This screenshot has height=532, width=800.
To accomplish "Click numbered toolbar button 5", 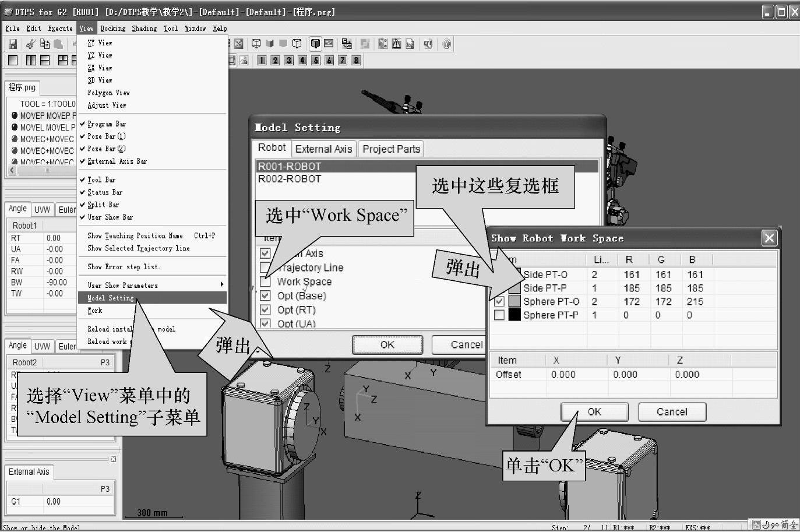I will pos(316,60).
